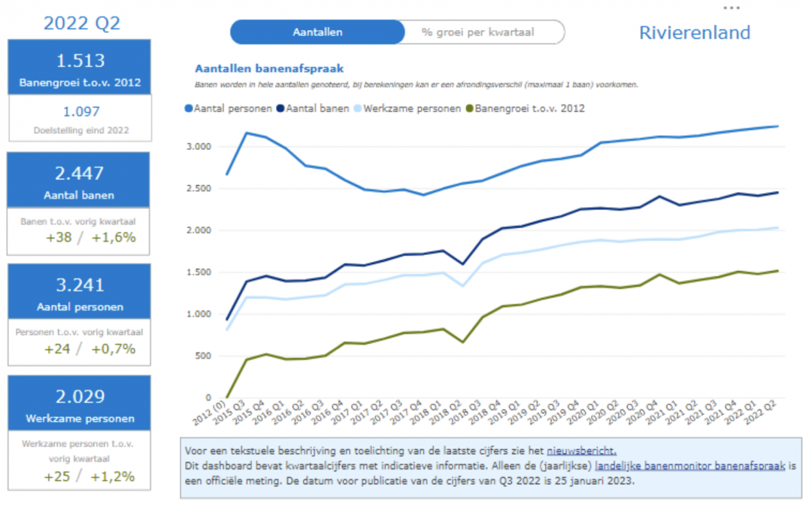Open the three-dot more options menu
The image size is (812, 508).
(731, 8)
